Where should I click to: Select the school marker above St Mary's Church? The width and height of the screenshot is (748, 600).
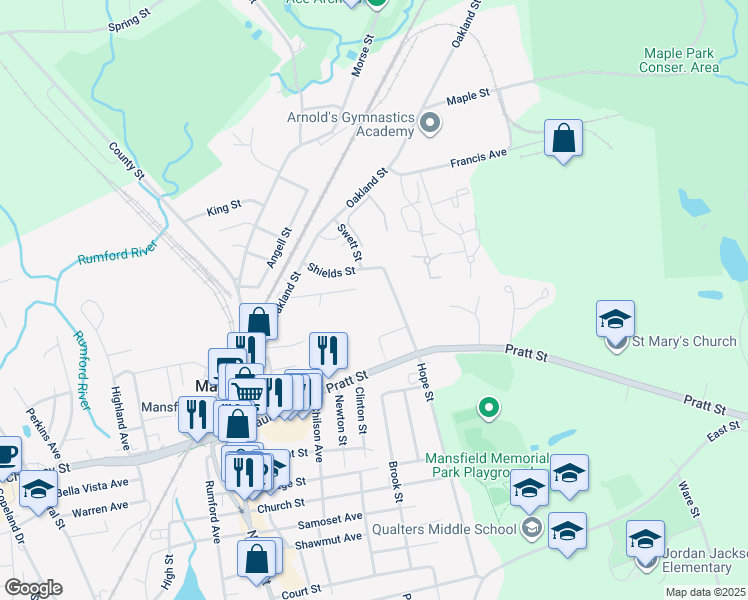616,319
